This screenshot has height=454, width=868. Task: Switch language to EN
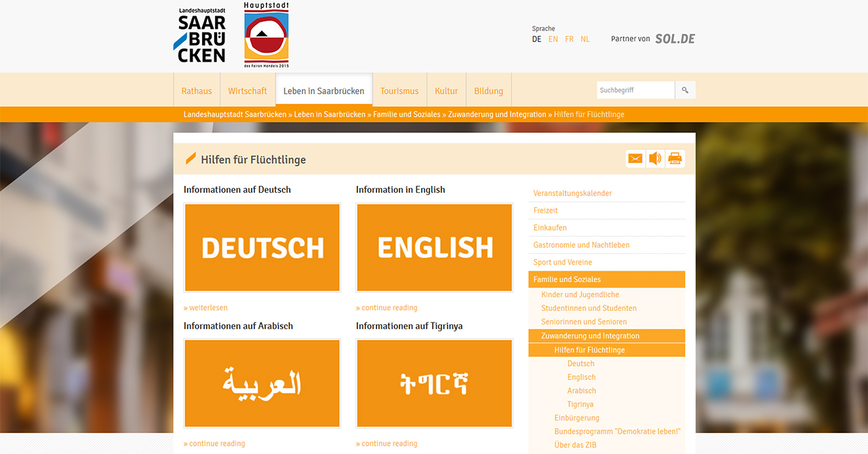point(553,39)
